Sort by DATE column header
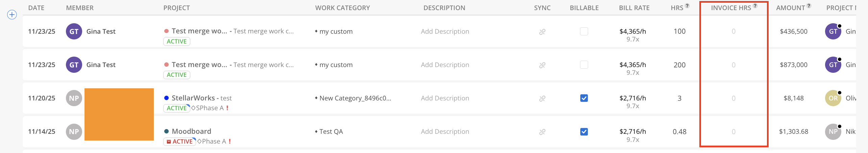 (x=36, y=8)
